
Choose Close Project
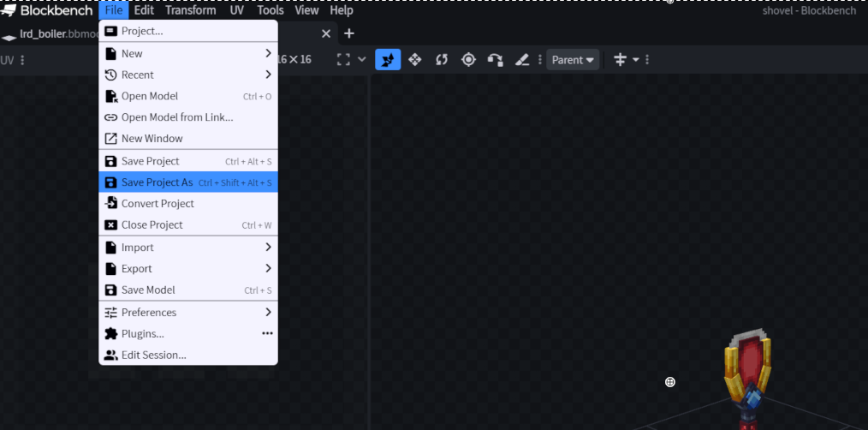(x=188, y=225)
